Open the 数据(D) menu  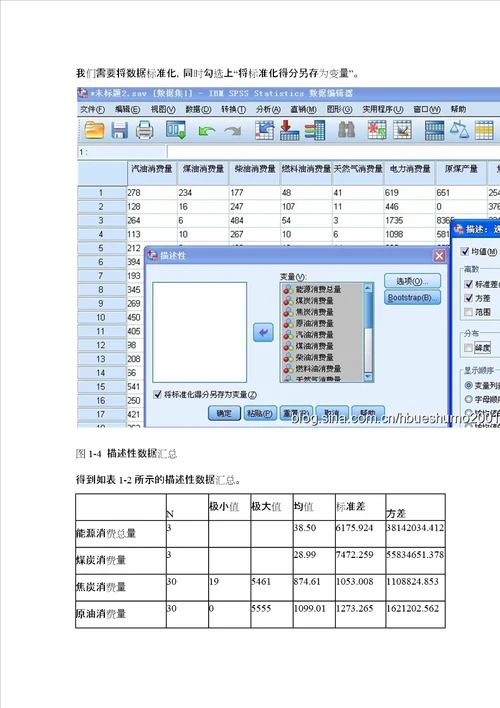pyautogui.click(x=198, y=109)
